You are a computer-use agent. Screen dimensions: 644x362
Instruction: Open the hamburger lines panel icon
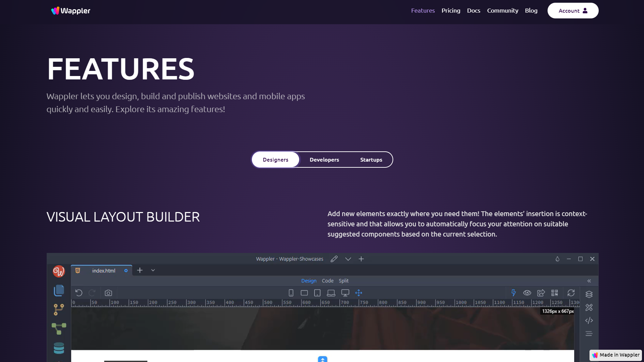pos(589,334)
